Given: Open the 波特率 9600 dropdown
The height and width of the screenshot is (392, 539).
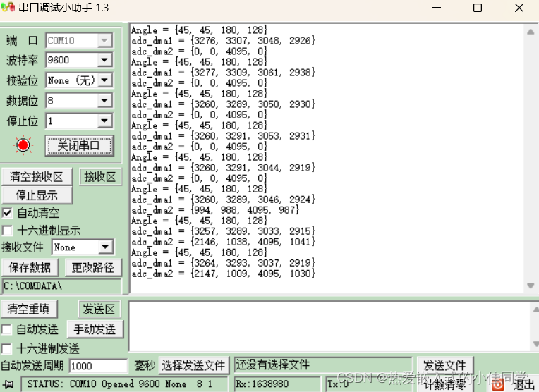Looking at the screenshot, I should (104, 61).
